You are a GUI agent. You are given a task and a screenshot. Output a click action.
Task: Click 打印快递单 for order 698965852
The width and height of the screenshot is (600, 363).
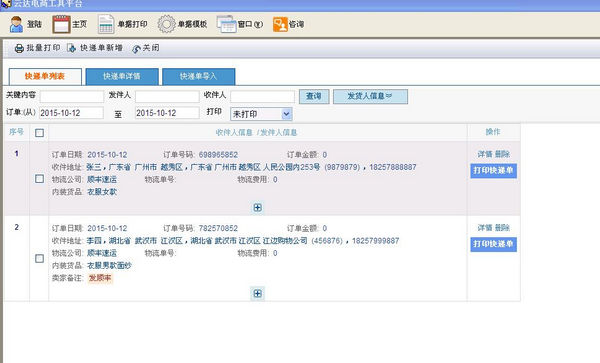493,170
